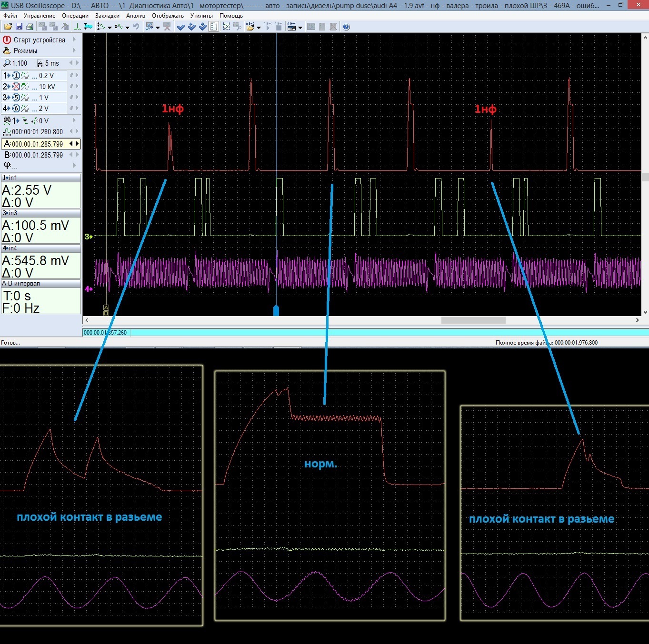Viewport: 649px width, 644px height.
Task: Open the Анализ menu
Action: [136, 16]
